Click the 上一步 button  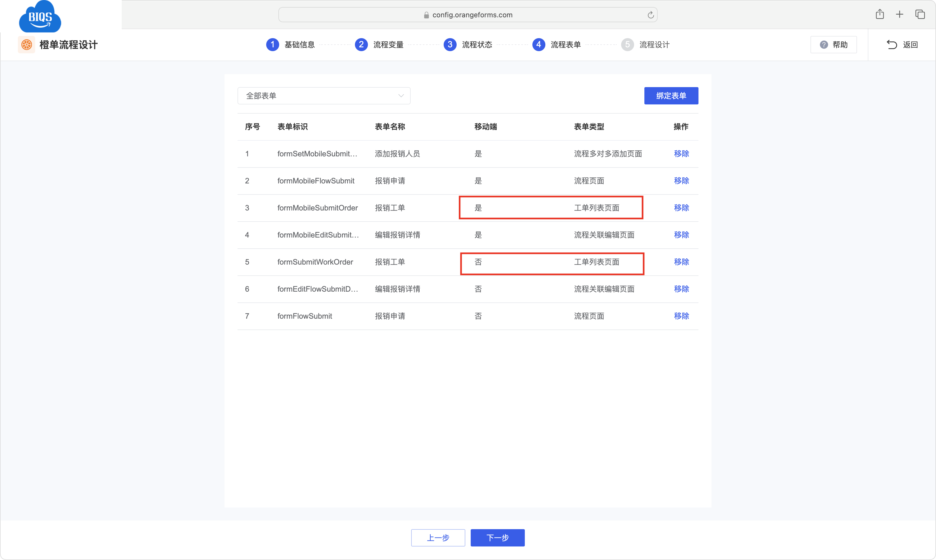[438, 538]
